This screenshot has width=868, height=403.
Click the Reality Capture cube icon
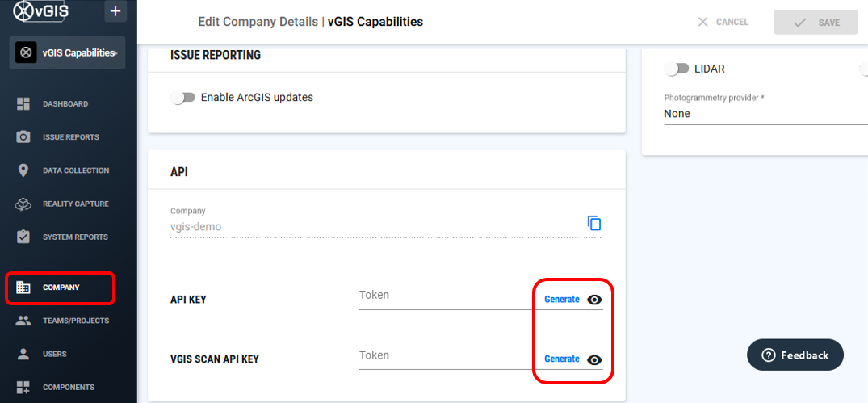(x=23, y=204)
